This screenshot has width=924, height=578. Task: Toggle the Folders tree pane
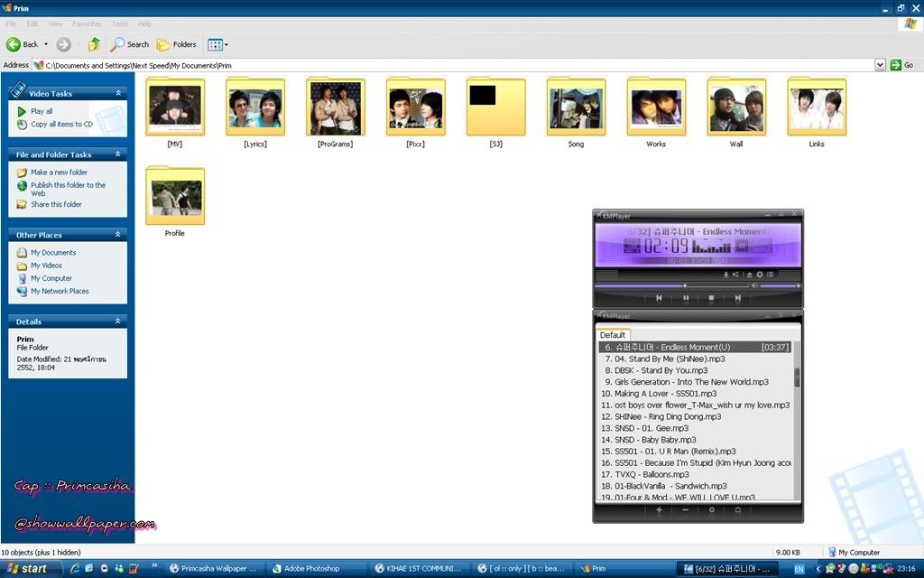click(176, 44)
